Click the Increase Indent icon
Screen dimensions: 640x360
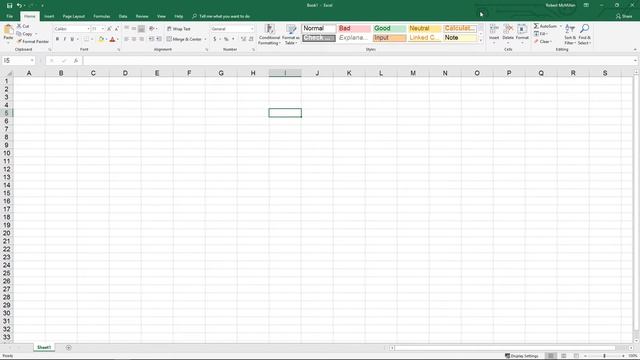coord(159,39)
